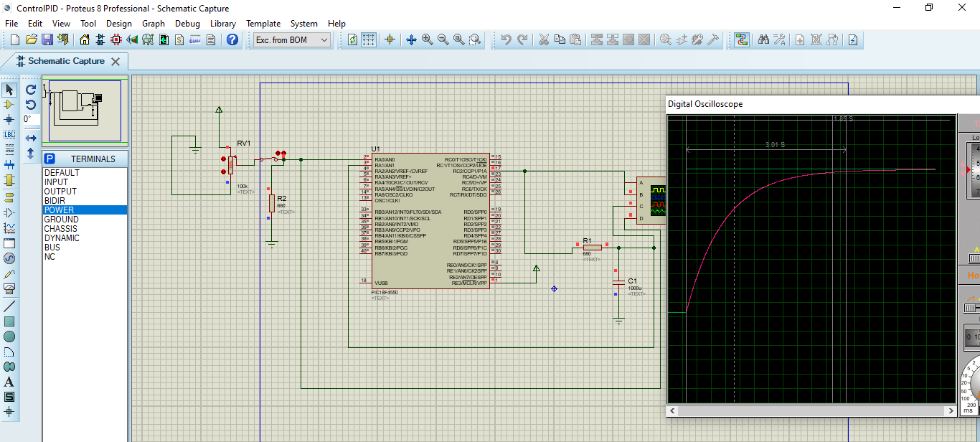
Task: Click the PCB Layout chip icon
Action: pos(116,40)
